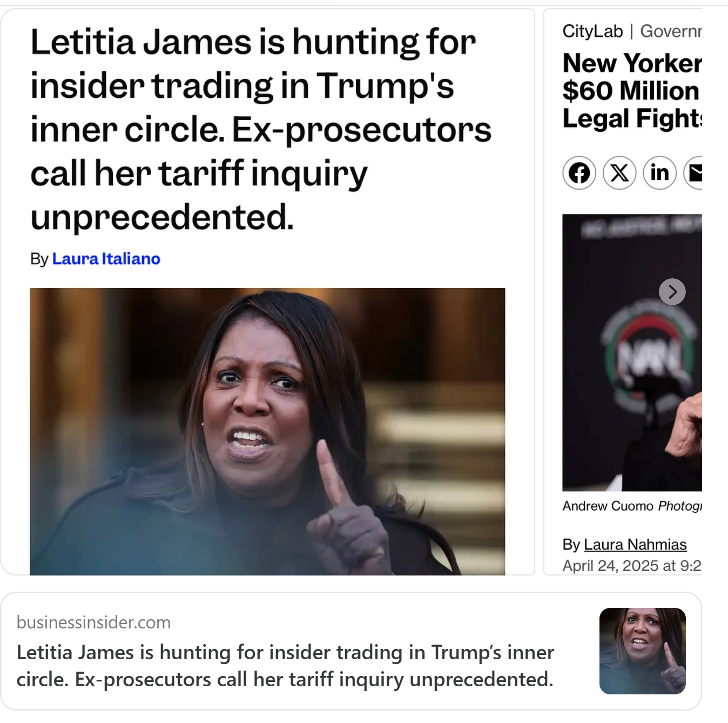Open Government category link
The image size is (728, 723).
coord(671,31)
